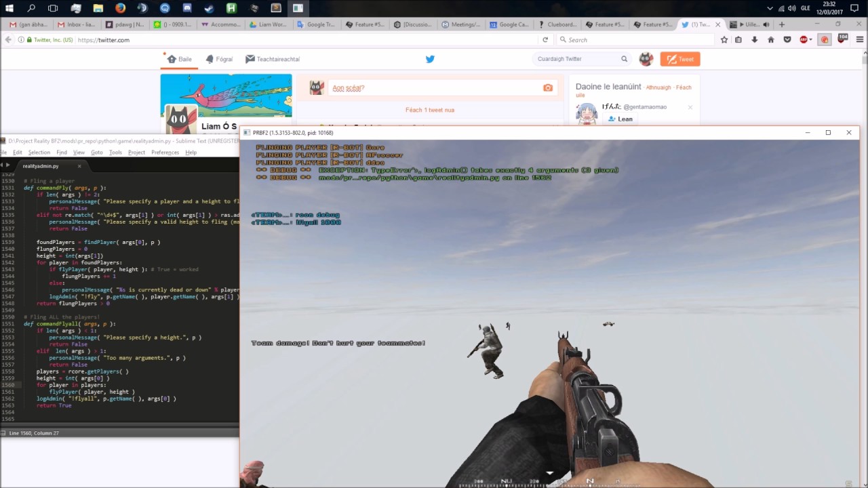This screenshot has height=488, width=868.
Task: Follow @gentamaomao with Lean button
Action: 620,119
